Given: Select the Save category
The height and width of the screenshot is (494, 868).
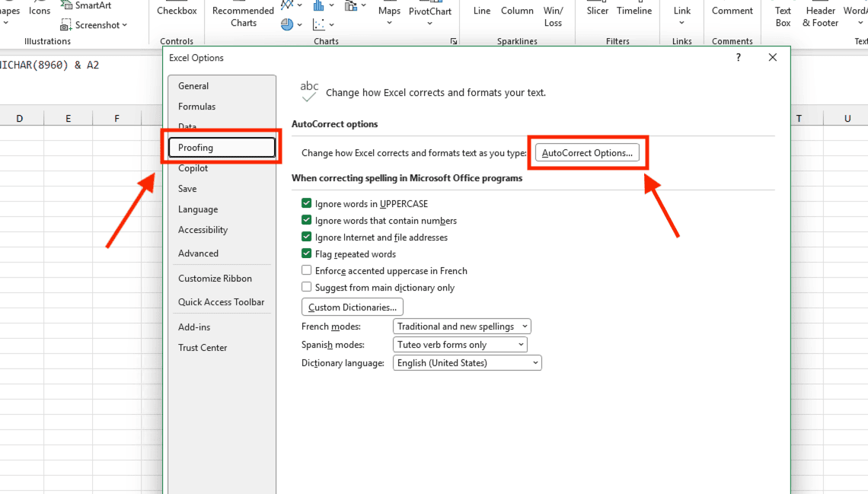Looking at the screenshot, I should (222, 189).
